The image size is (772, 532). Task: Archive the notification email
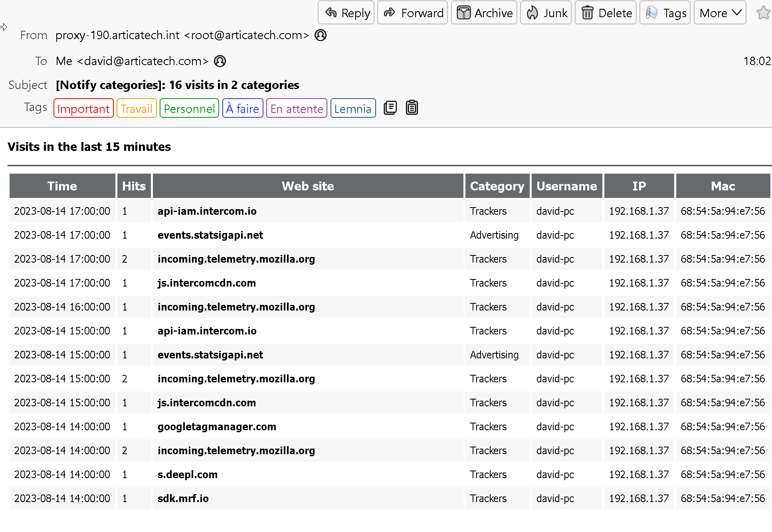tap(484, 13)
